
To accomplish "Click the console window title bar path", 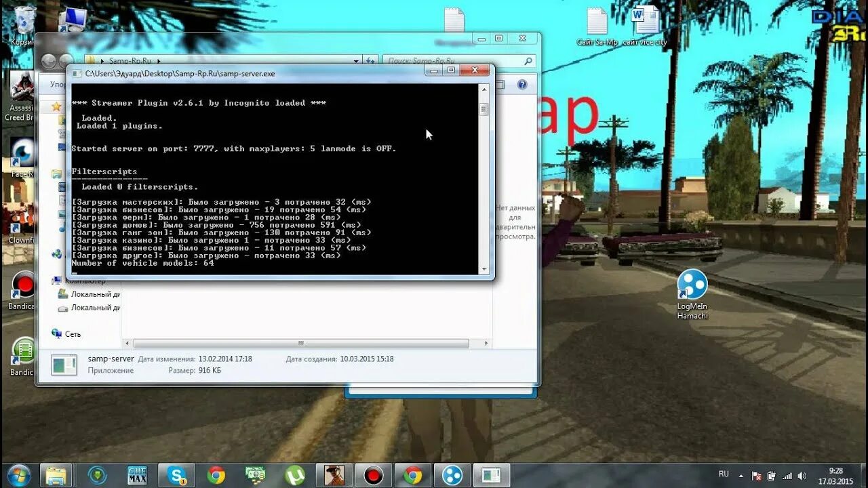I will tap(180, 73).
